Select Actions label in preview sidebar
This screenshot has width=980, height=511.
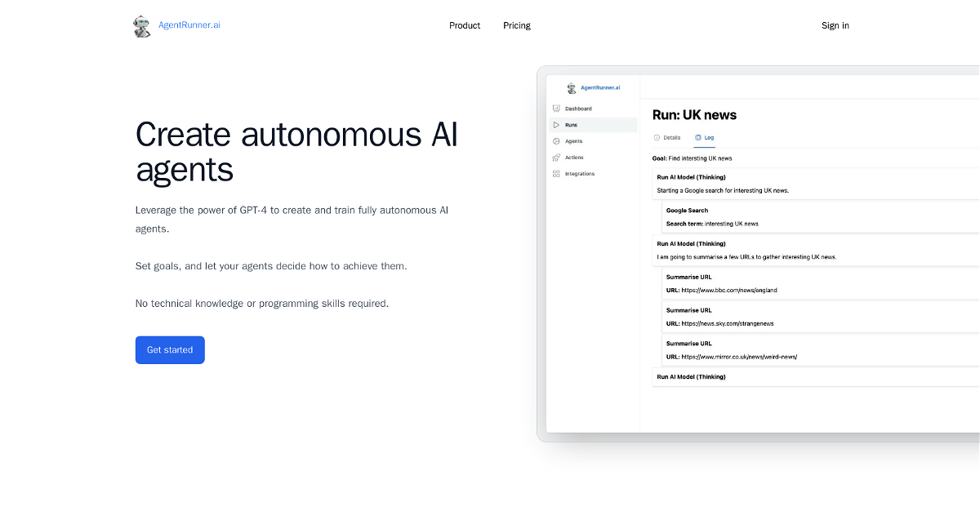coord(574,158)
